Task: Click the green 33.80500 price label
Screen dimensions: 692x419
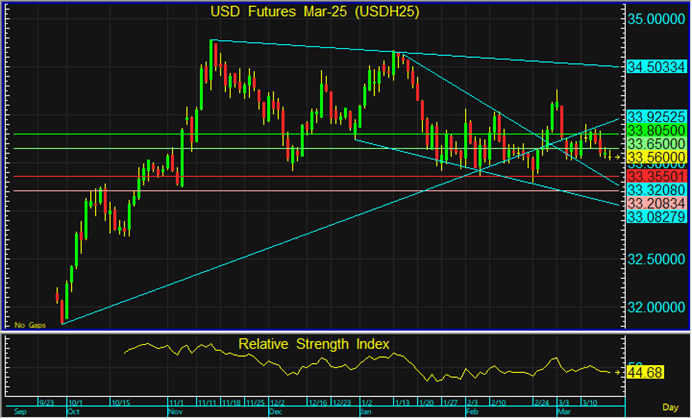Action: click(656, 131)
